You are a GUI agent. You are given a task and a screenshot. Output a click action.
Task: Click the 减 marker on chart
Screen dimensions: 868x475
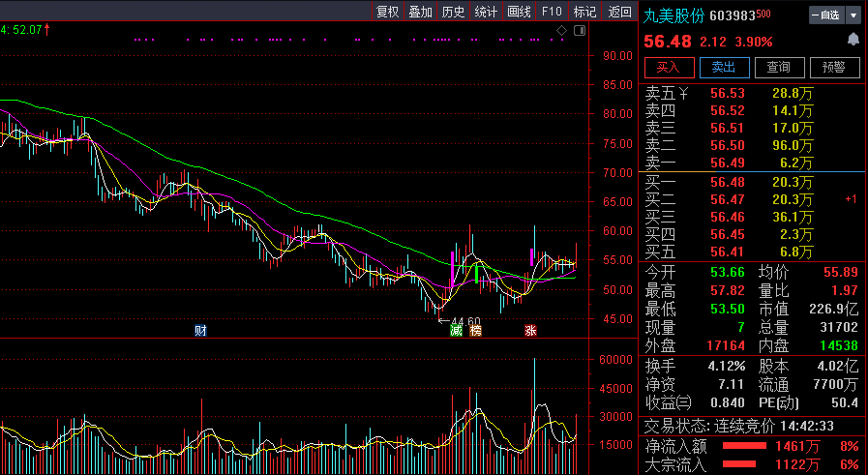point(456,331)
